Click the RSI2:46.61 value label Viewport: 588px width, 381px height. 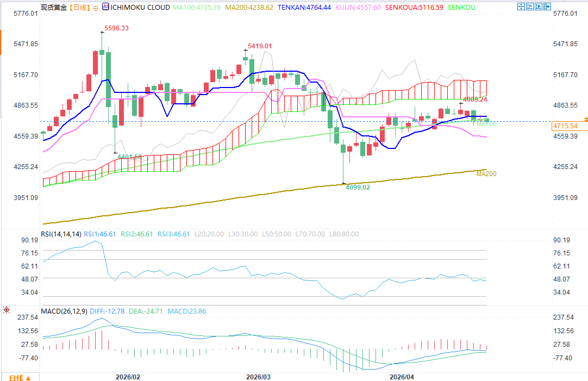tap(137, 234)
